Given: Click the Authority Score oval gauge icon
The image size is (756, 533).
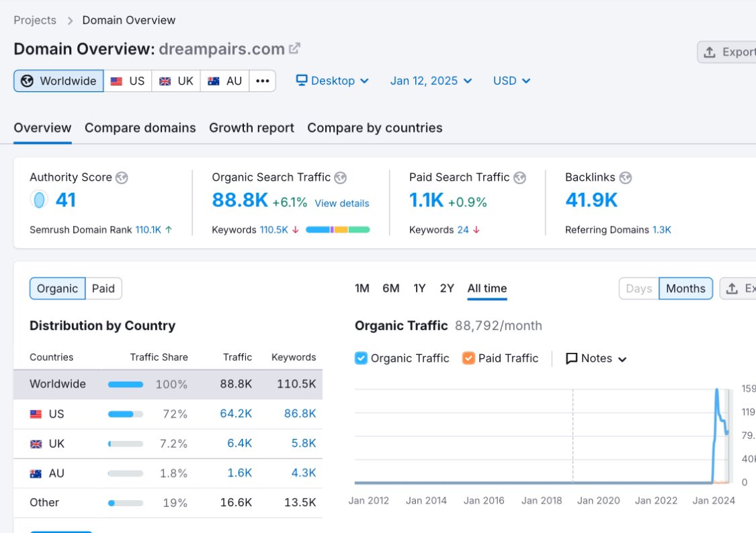Looking at the screenshot, I should [39, 199].
